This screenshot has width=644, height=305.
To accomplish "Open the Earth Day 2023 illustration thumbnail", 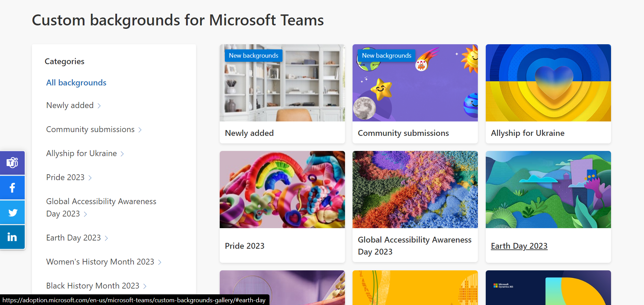I will (548, 189).
